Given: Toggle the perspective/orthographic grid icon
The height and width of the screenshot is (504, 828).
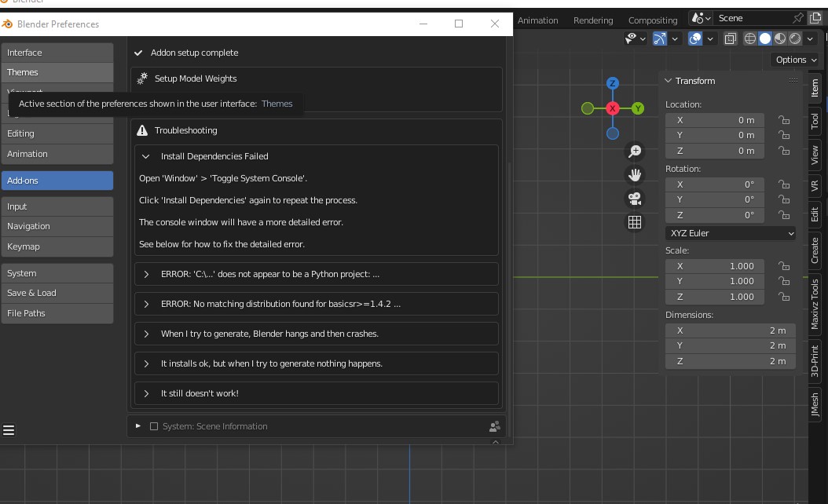Looking at the screenshot, I should [x=635, y=222].
